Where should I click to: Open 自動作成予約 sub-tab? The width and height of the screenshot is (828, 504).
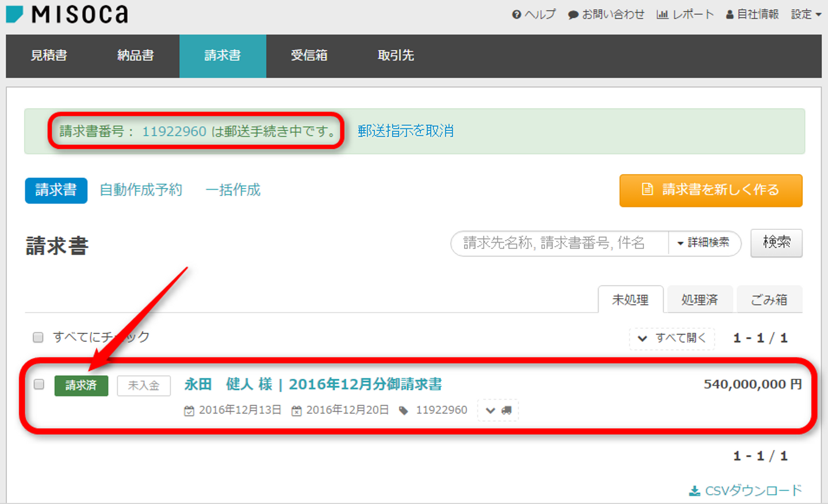point(141,190)
